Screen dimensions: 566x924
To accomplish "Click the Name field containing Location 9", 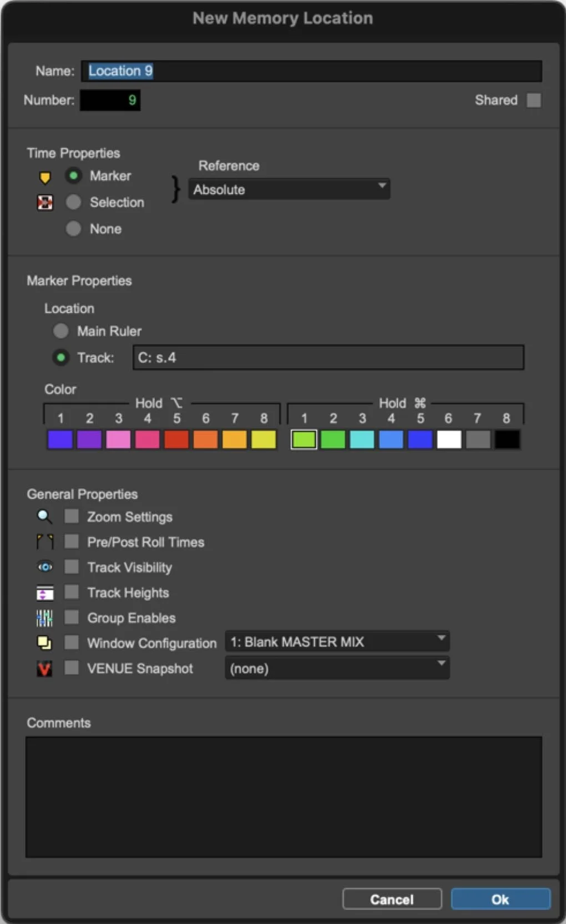I will click(311, 71).
